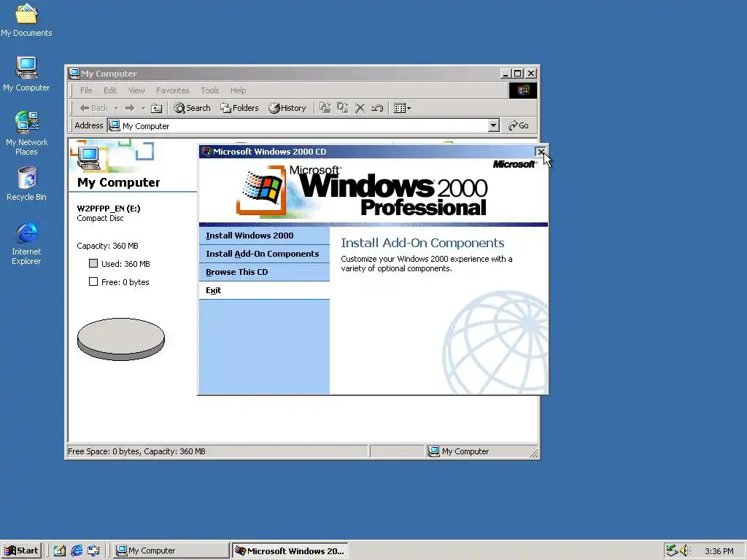This screenshot has width=747, height=560.
Task: Expand the Forward history dropdown arrow
Action: [x=143, y=108]
